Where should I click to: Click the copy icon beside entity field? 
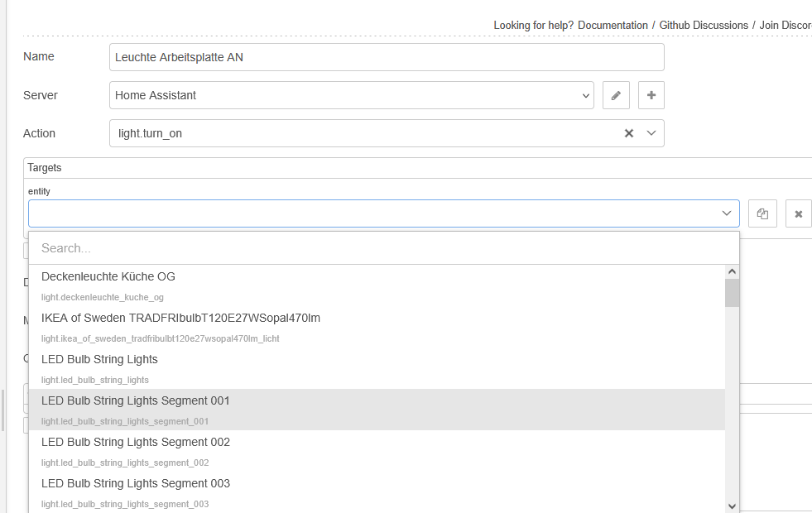coord(762,213)
